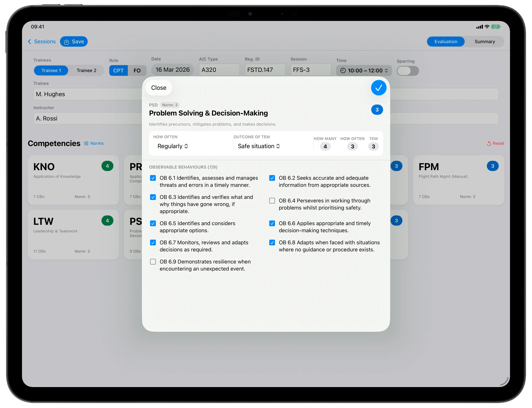532x408 pixels.
Task: Click the Reg. ID FSTD.147 field
Action: (265, 70)
